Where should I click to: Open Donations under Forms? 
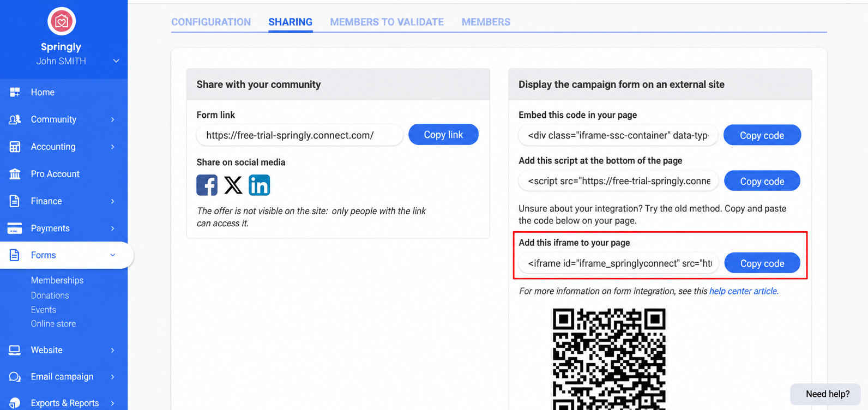[x=50, y=296]
